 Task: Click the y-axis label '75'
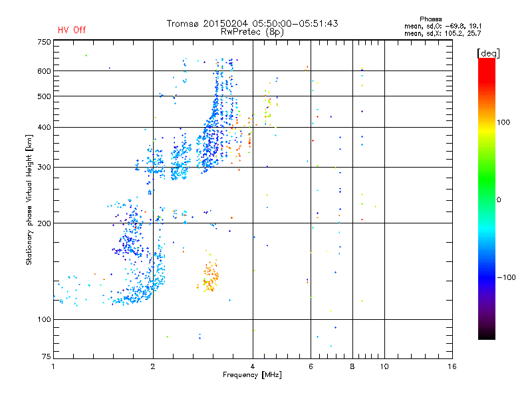[x=47, y=356]
